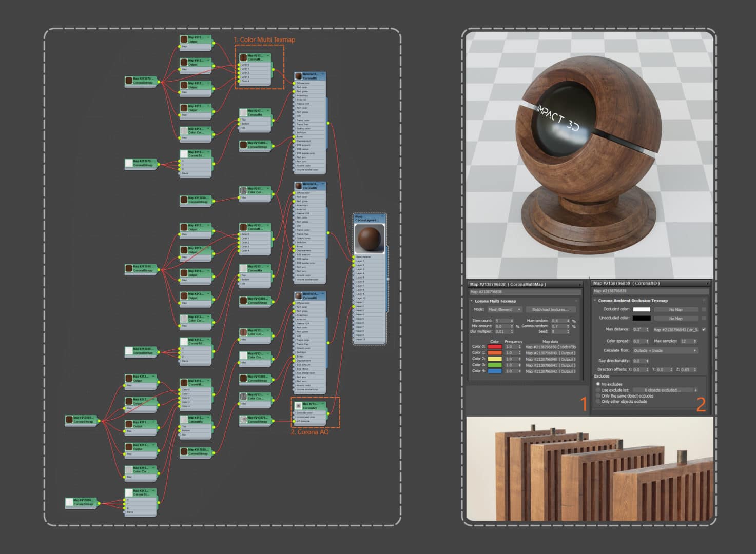Image resolution: width=756 pixels, height=554 pixels.
Task: Click the Color 0 map slot button
Action: pos(551,347)
